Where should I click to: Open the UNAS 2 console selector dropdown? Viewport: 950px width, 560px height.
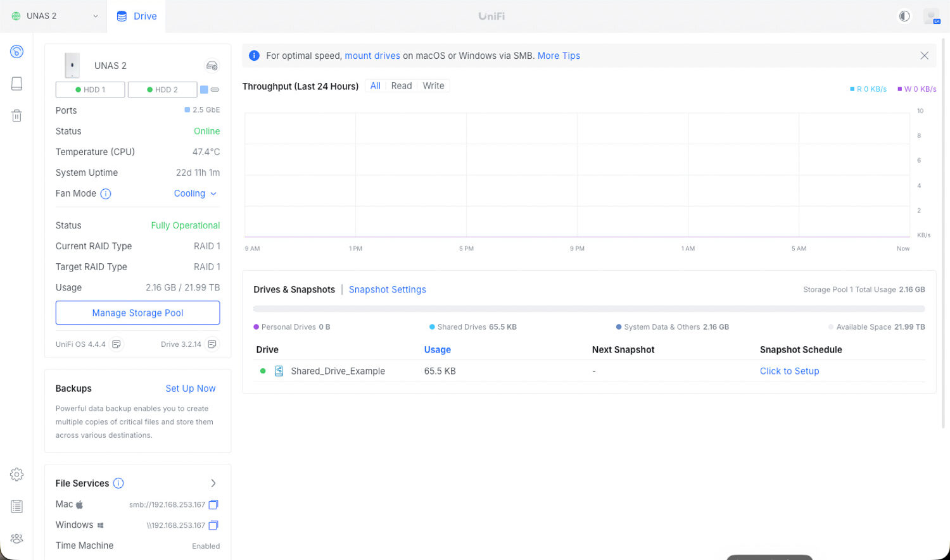pos(54,16)
